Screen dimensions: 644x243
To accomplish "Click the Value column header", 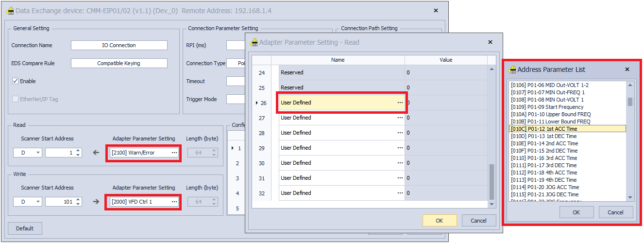I will pyautogui.click(x=446, y=60).
